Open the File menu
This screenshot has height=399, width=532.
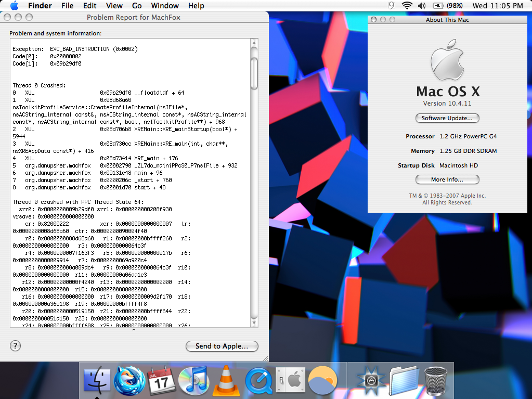point(67,5)
